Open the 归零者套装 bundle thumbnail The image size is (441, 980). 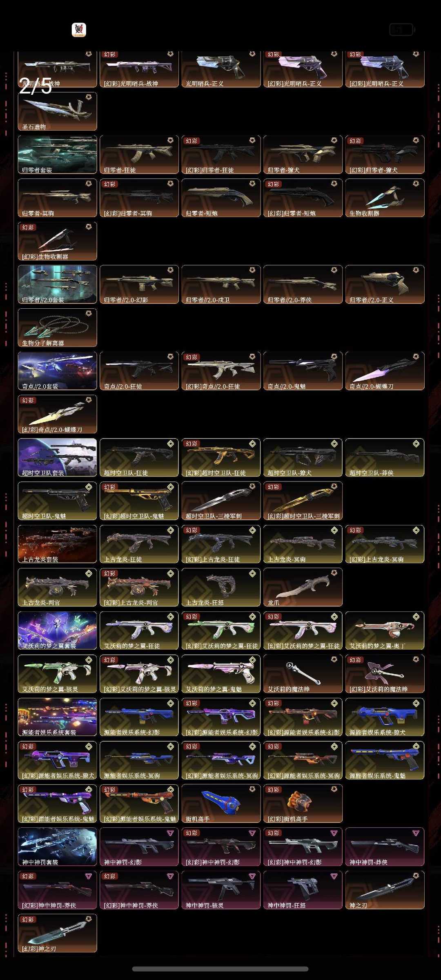pyautogui.click(x=57, y=155)
